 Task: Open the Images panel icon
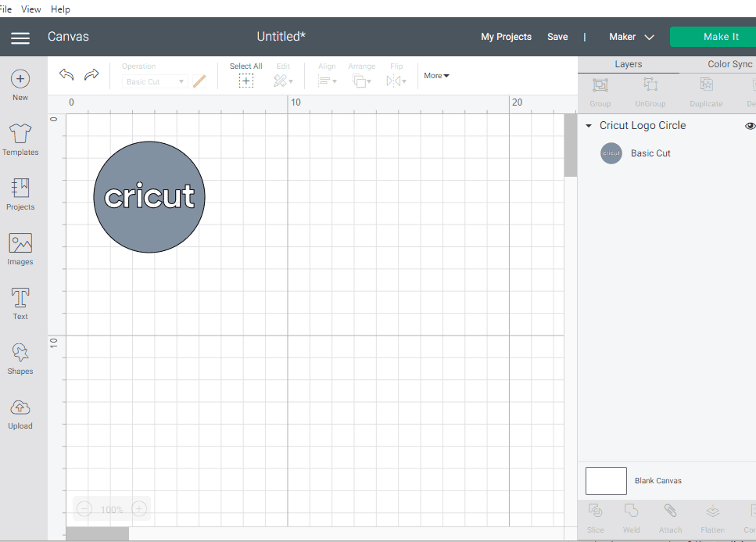[20, 243]
